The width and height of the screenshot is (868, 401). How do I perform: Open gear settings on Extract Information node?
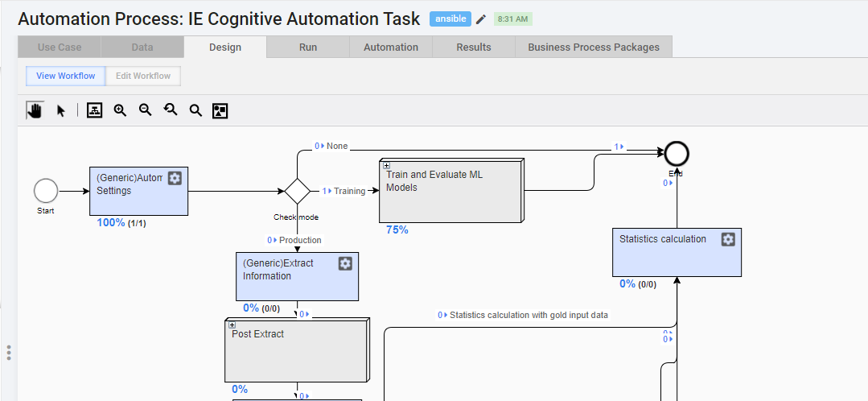345,263
